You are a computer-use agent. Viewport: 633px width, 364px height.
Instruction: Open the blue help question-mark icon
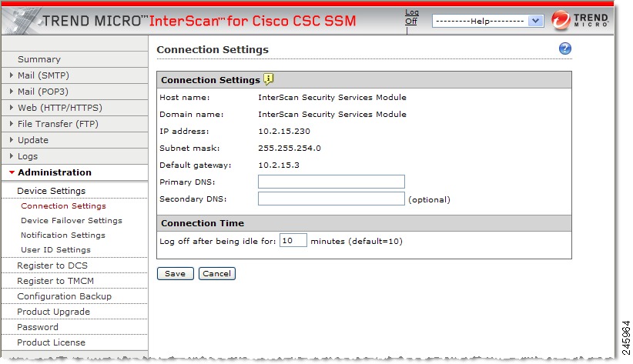[564, 48]
